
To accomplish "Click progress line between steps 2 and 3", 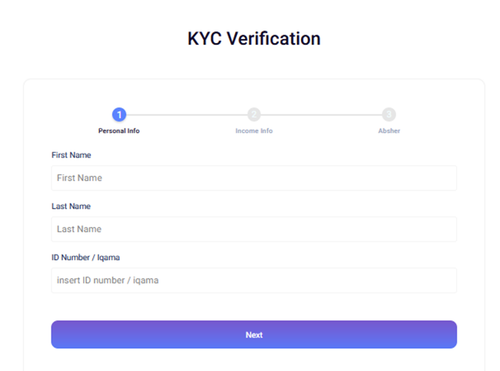I will pyautogui.click(x=322, y=115).
